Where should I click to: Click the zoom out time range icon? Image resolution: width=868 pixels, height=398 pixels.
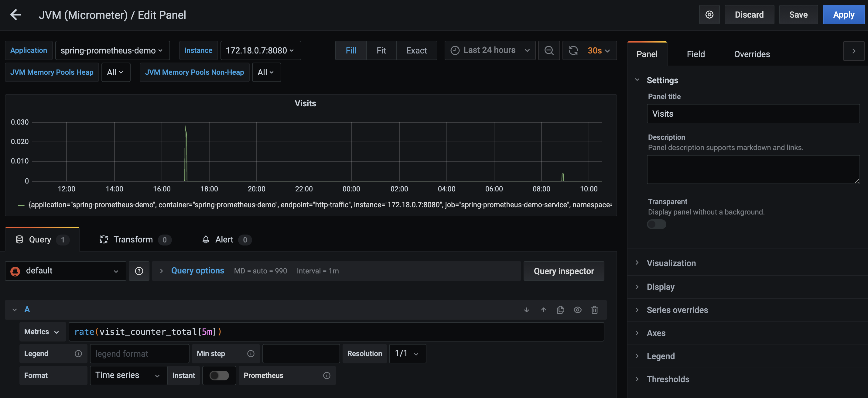click(548, 50)
